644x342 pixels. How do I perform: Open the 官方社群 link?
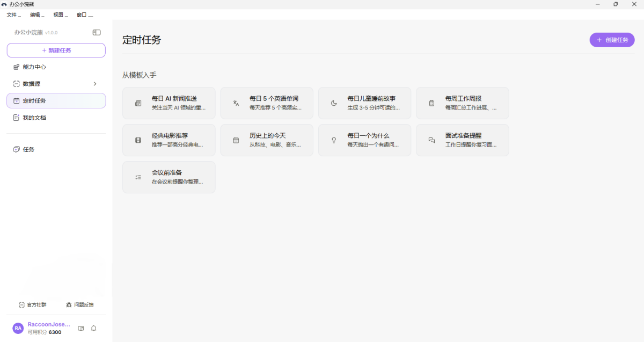click(32, 304)
